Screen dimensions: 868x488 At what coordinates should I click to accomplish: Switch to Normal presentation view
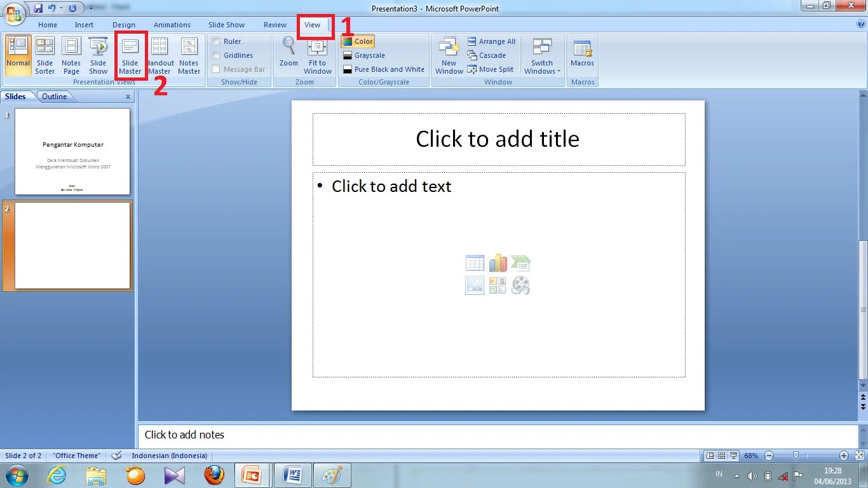[18, 55]
